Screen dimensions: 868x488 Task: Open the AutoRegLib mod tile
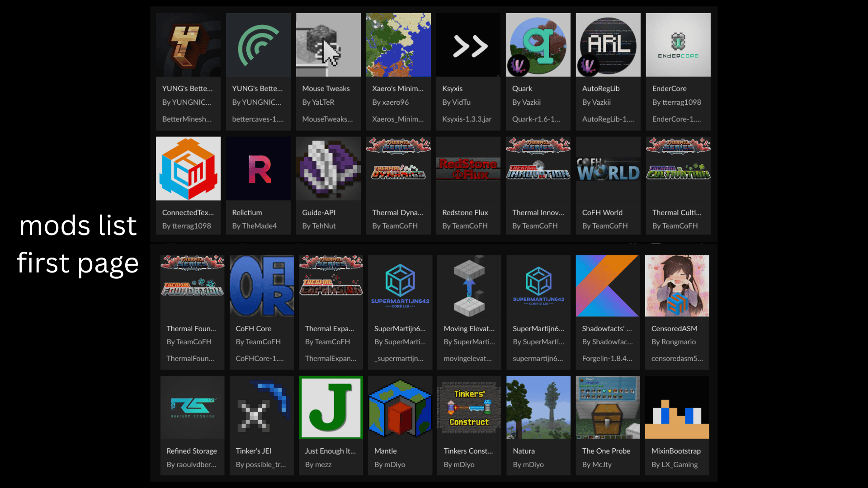coord(608,45)
